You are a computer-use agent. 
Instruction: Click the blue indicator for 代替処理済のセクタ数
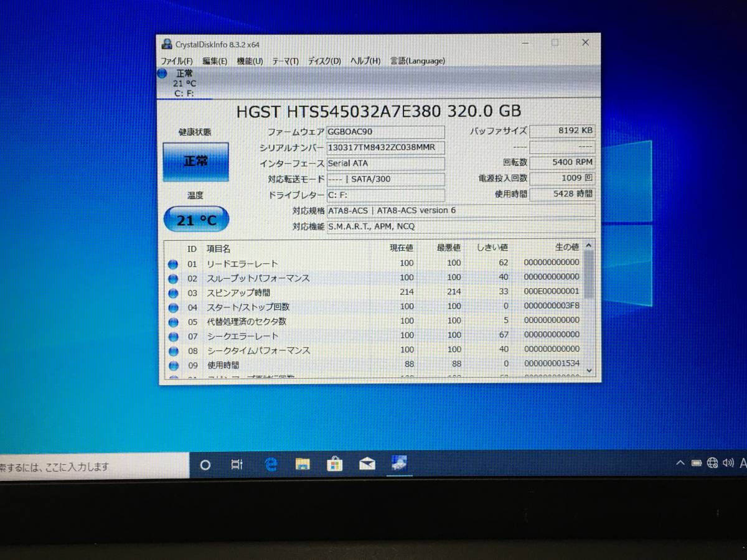(x=172, y=321)
